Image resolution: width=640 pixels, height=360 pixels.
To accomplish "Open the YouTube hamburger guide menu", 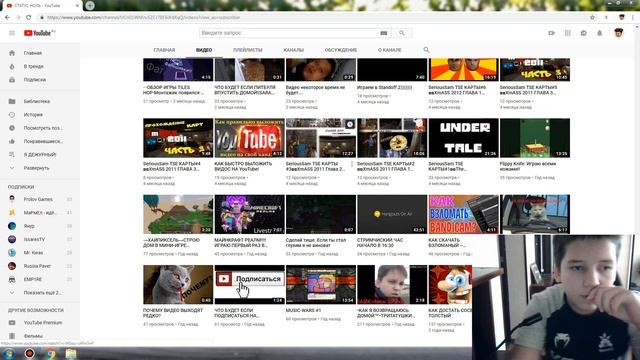I will (12, 33).
